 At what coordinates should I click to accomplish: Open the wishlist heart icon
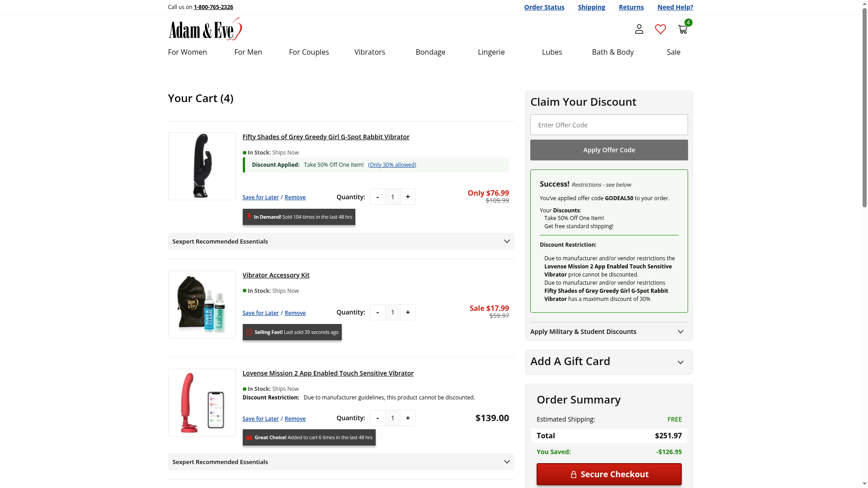coord(660,29)
